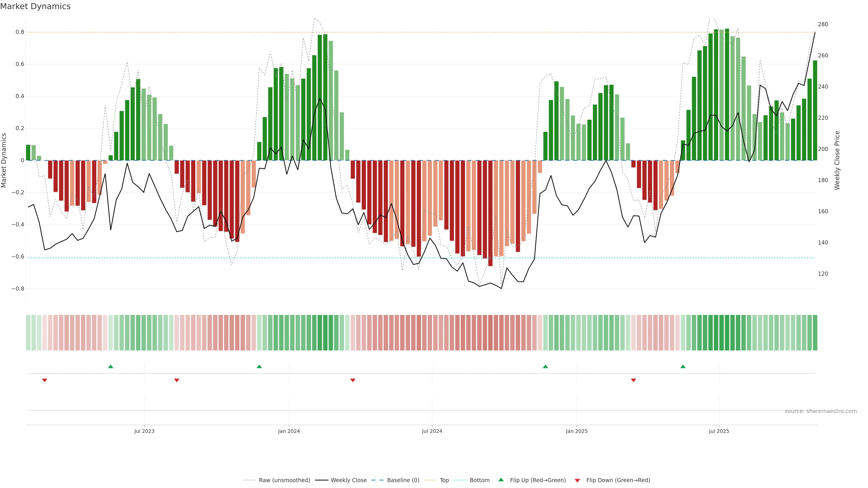The image size is (868, 488).
Task: Toggle Baseline (0) legend entry
Action: click(403, 480)
